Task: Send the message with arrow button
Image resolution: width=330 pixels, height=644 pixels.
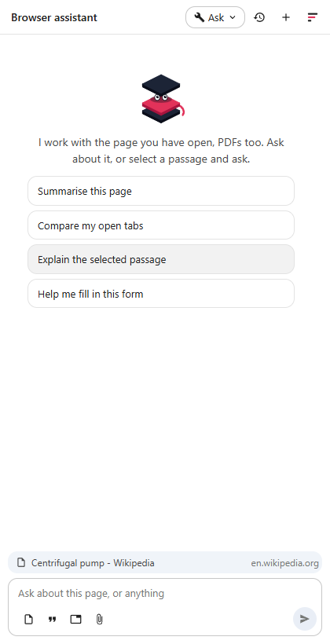Action: click(x=305, y=619)
